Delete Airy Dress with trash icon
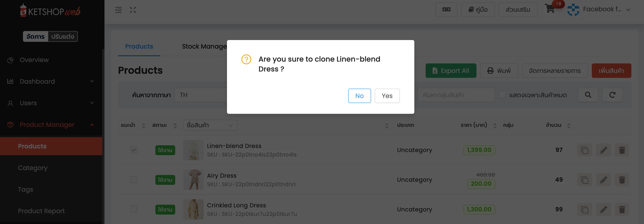Image resolution: width=644 pixels, height=224 pixels. 622,180
